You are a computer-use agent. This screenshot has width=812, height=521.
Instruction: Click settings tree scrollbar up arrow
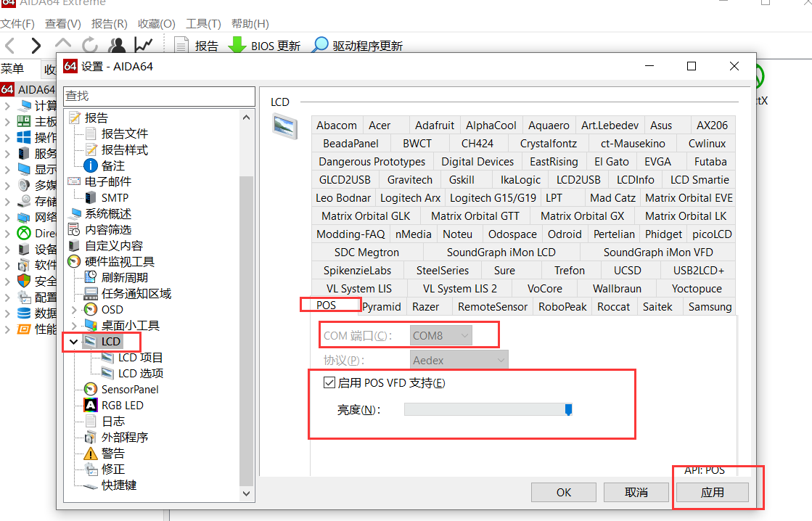pos(247,118)
